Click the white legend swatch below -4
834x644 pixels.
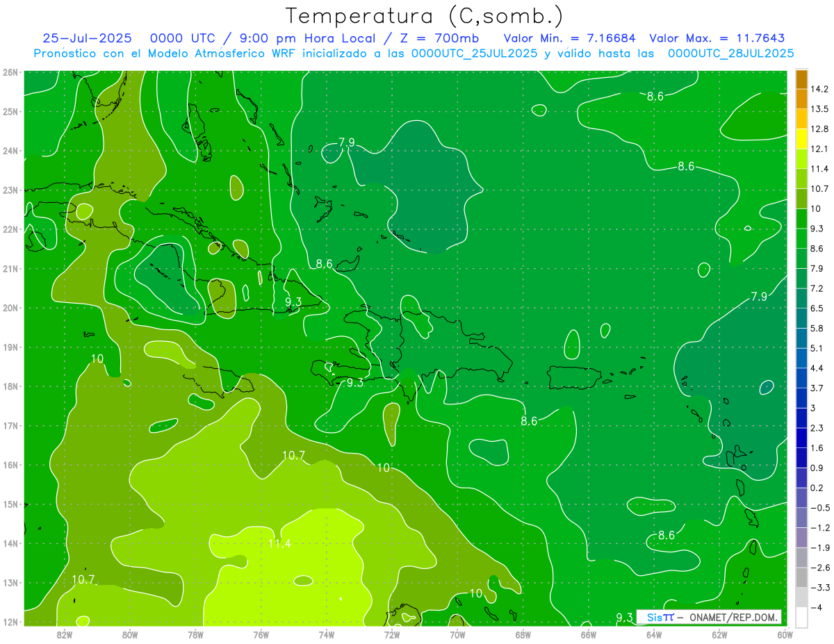pos(801,617)
